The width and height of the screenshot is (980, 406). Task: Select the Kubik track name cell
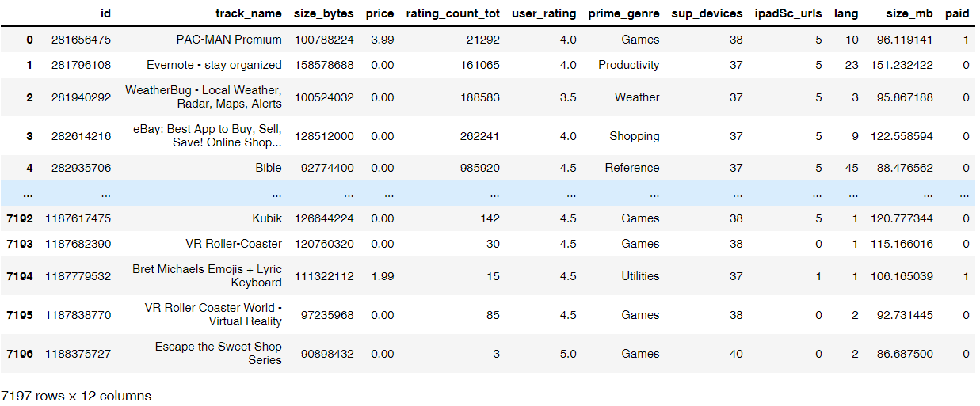[267, 218]
